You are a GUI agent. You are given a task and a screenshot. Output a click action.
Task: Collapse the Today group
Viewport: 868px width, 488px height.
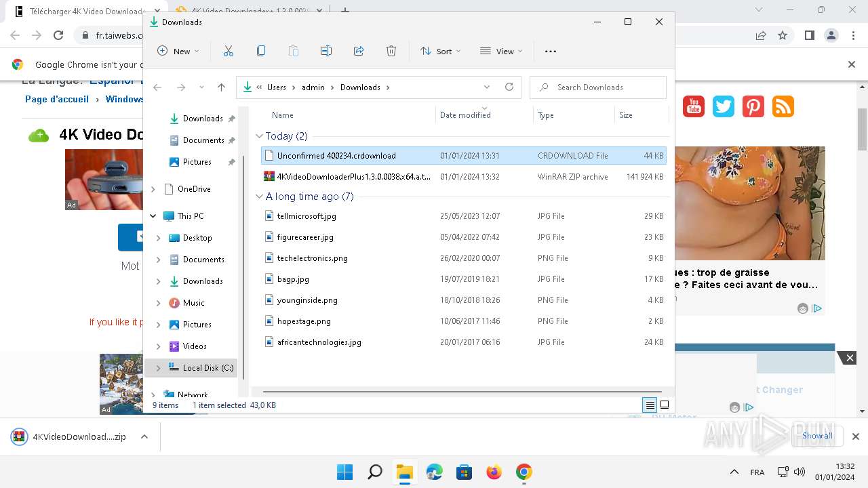(259, 136)
